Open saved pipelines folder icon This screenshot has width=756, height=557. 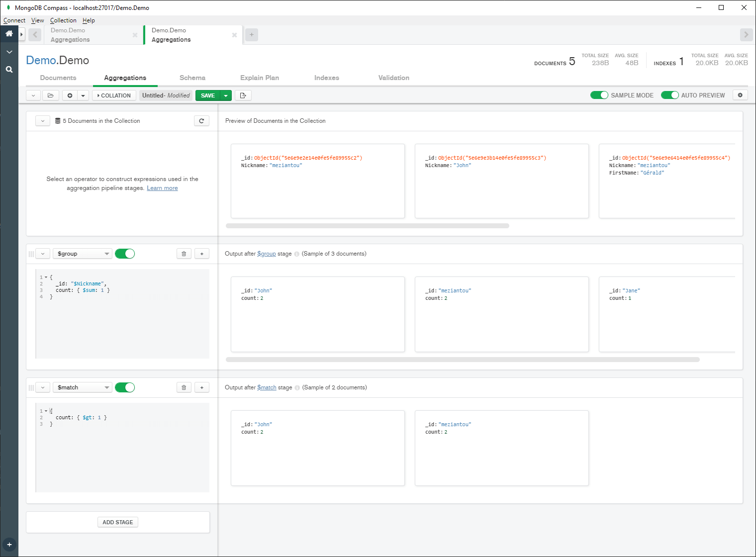(x=51, y=95)
